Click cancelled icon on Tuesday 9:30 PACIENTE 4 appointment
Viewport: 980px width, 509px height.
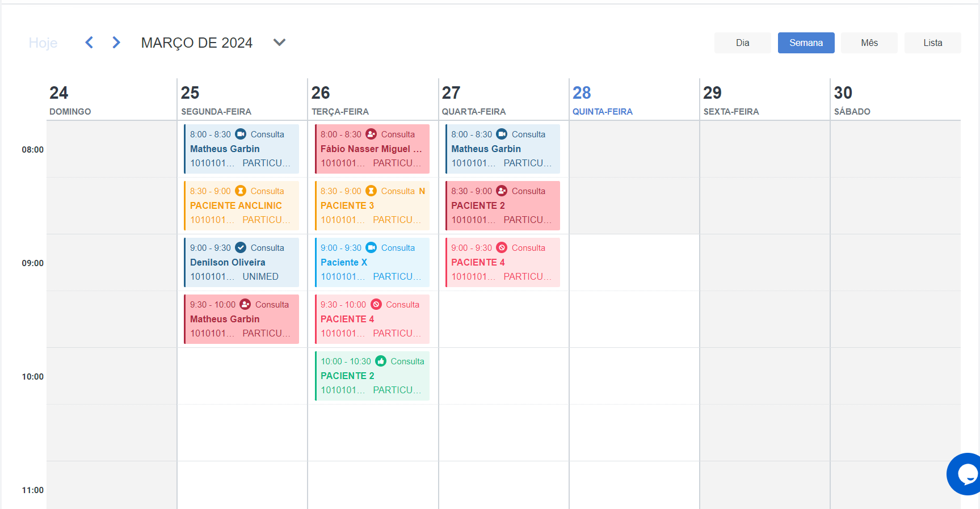click(376, 304)
